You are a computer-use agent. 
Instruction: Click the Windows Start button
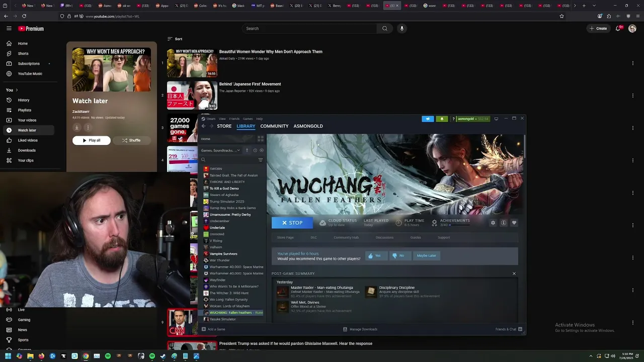click(x=8, y=356)
